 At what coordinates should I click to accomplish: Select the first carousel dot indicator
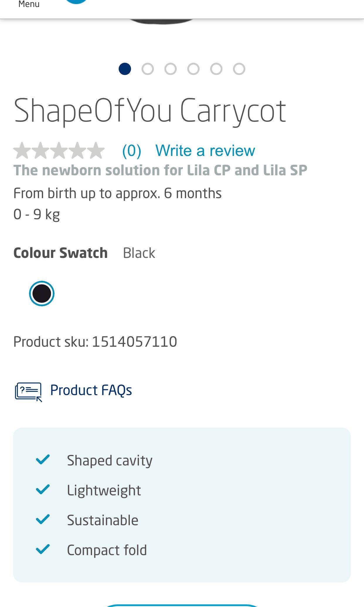125,69
